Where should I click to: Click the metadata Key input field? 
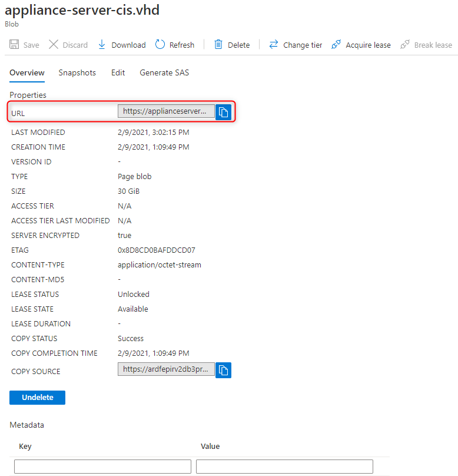point(102,467)
